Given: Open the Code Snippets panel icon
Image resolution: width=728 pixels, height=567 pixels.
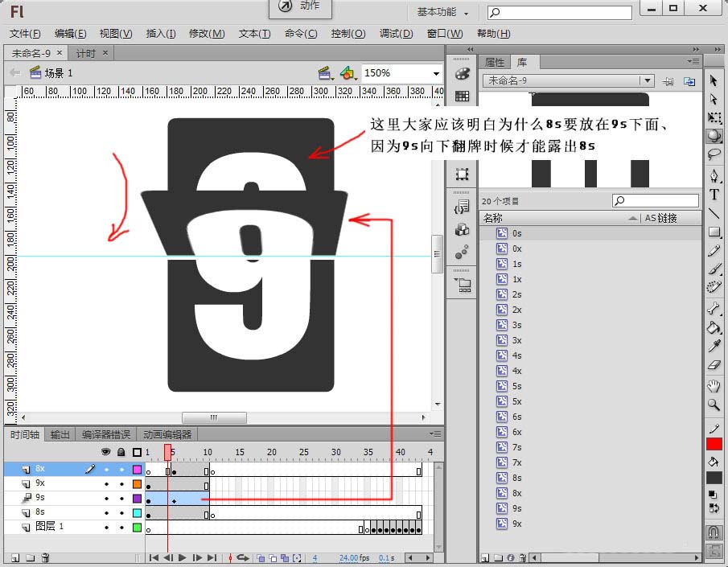Looking at the screenshot, I should click(x=462, y=207).
